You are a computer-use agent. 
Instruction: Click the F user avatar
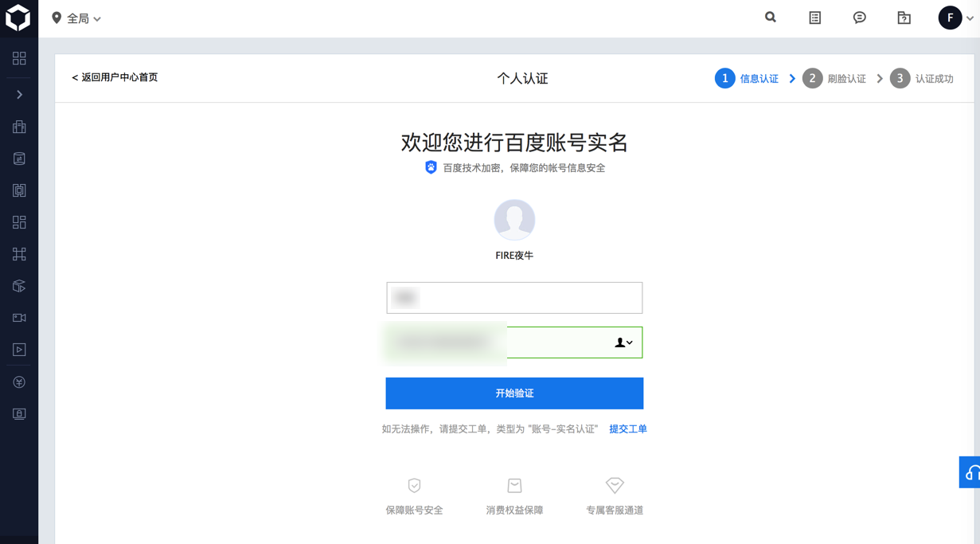pos(950,18)
